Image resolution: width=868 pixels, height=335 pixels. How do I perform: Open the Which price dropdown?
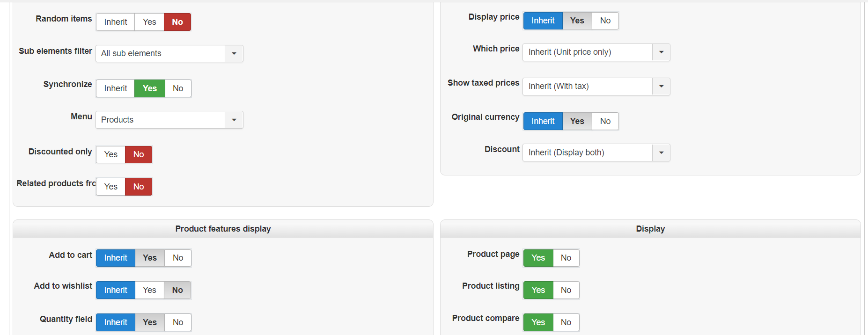661,52
